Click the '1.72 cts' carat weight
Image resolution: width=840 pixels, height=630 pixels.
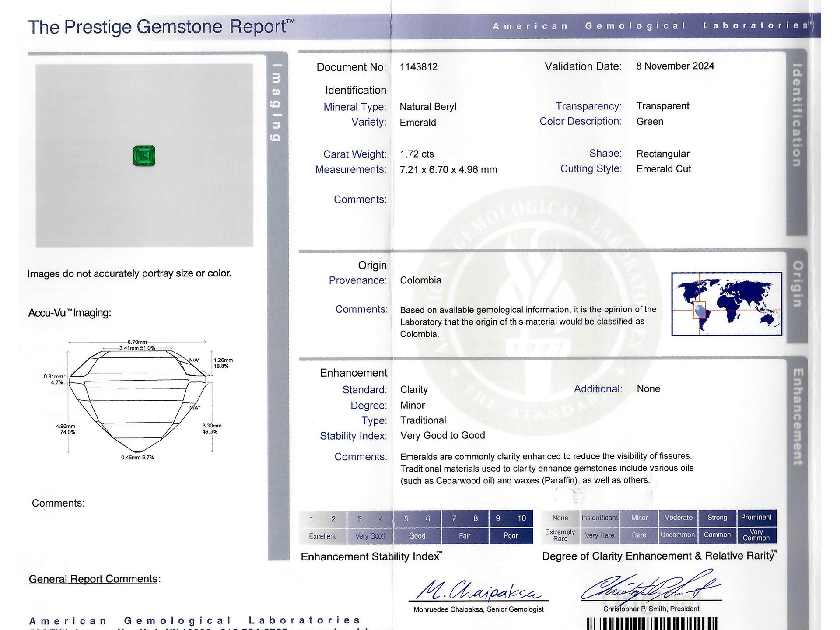pyautogui.click(x=417, y=154)
